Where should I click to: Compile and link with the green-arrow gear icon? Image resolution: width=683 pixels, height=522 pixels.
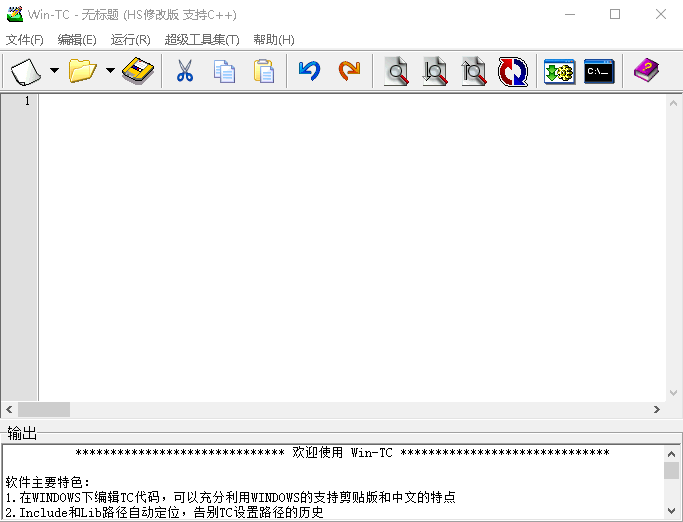pos(559,71)
